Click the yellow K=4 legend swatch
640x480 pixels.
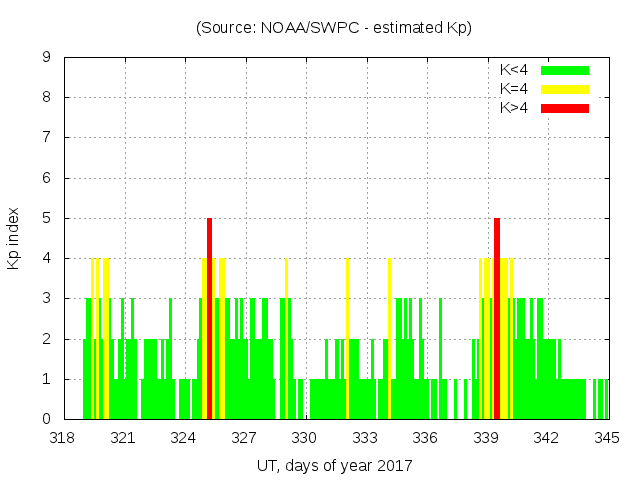[565, 89]
